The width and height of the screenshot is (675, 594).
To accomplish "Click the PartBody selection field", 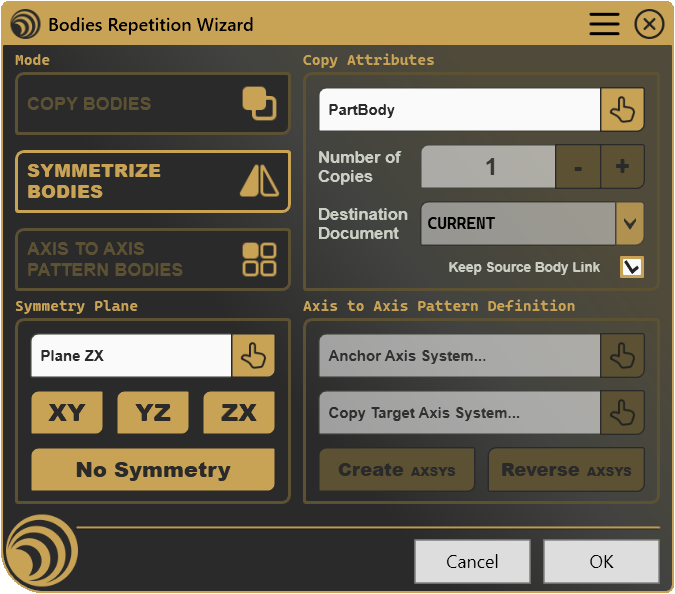I will (x=459, y=110).
